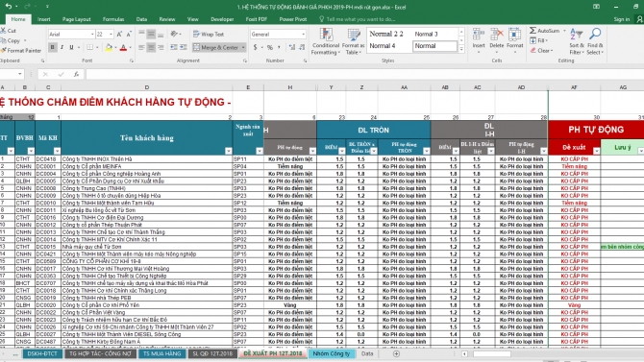The image size is (644, 362).
Task: Click the horizontal scrollbar thumb
Action: click(x=491, y=353)
